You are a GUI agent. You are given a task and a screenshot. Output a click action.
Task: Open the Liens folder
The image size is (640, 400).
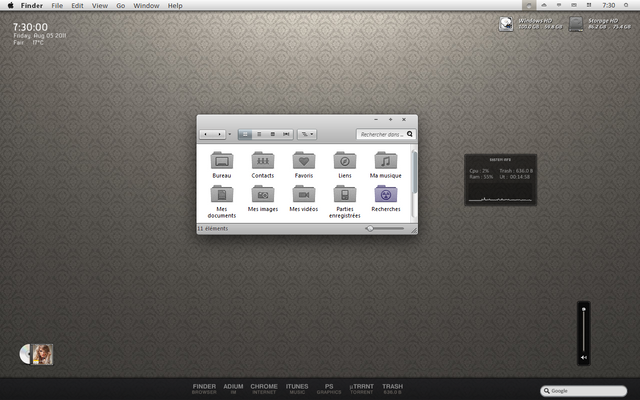tap(345, 161)
